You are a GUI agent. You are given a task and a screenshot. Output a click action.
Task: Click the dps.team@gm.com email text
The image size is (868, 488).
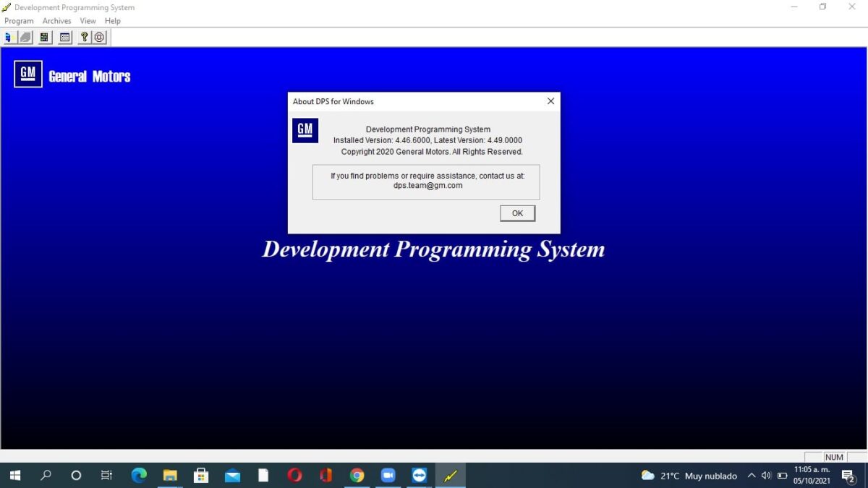point(427,186)
